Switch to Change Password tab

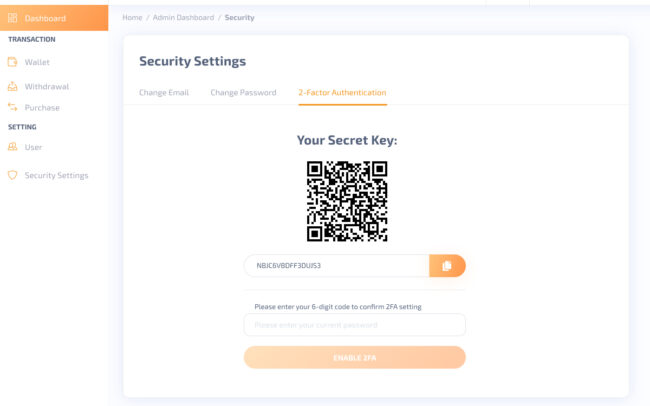pyautogui.click(x=243, y=92)
